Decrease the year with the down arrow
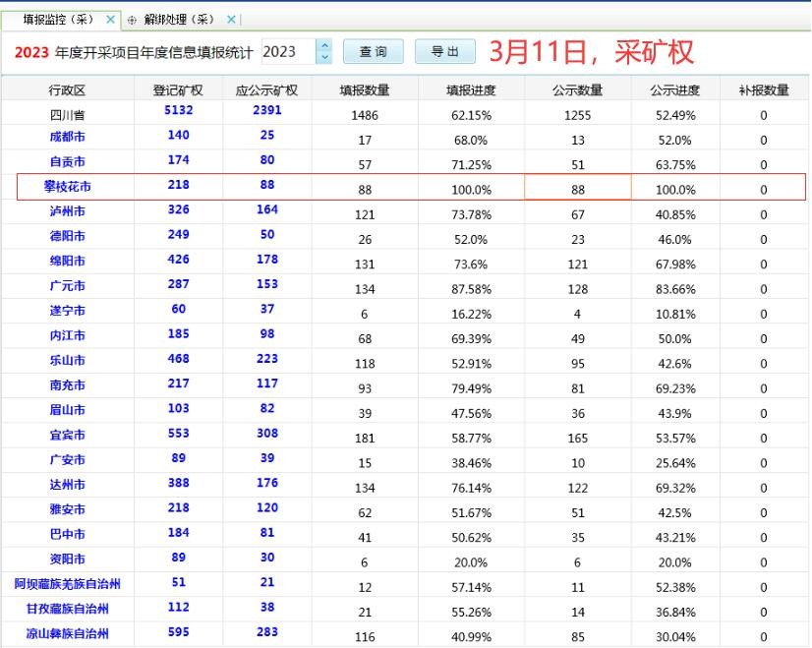 pyautogui.click(x=326, y=58)
